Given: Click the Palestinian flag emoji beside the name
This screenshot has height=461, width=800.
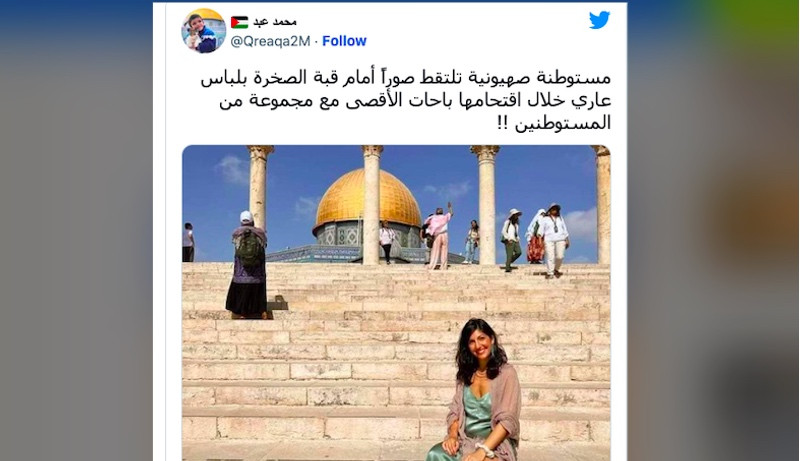Looking at the screenshot, I should click(239, 22).
